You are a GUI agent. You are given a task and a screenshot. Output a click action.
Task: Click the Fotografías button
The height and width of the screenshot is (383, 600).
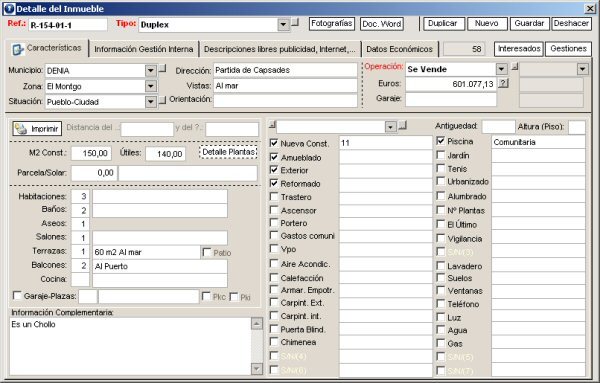click(x=332, y=23)
